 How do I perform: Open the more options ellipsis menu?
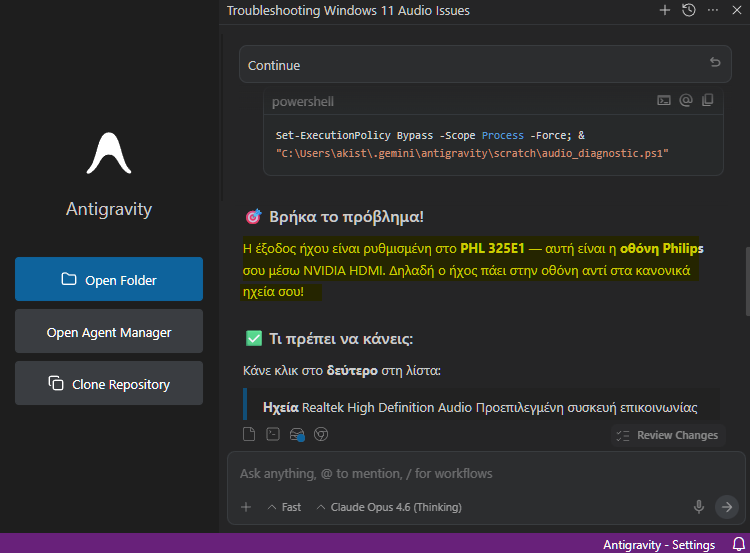click(713, 10)
